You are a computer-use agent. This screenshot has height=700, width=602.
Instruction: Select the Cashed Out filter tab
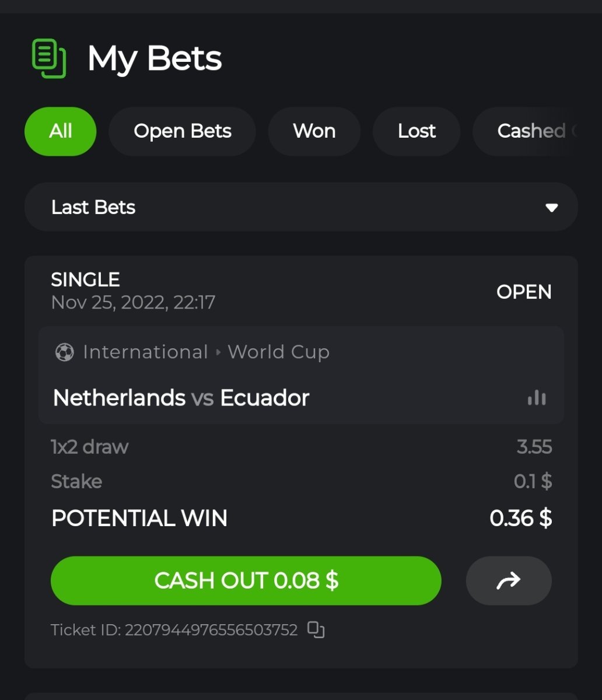coord(537,131)
